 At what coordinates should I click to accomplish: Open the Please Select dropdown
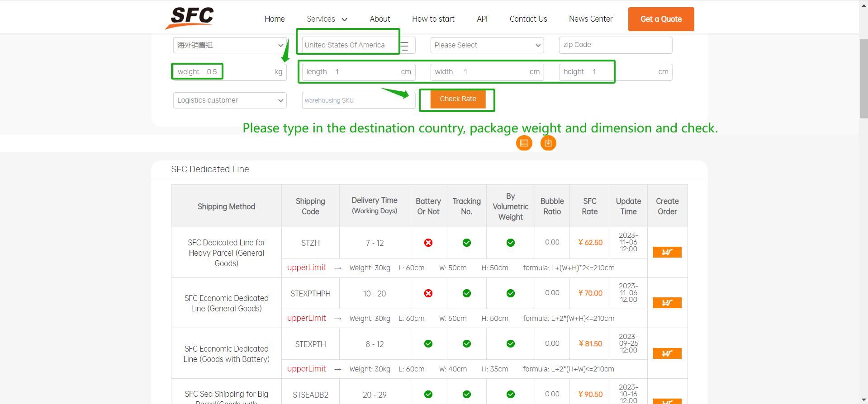487,45
